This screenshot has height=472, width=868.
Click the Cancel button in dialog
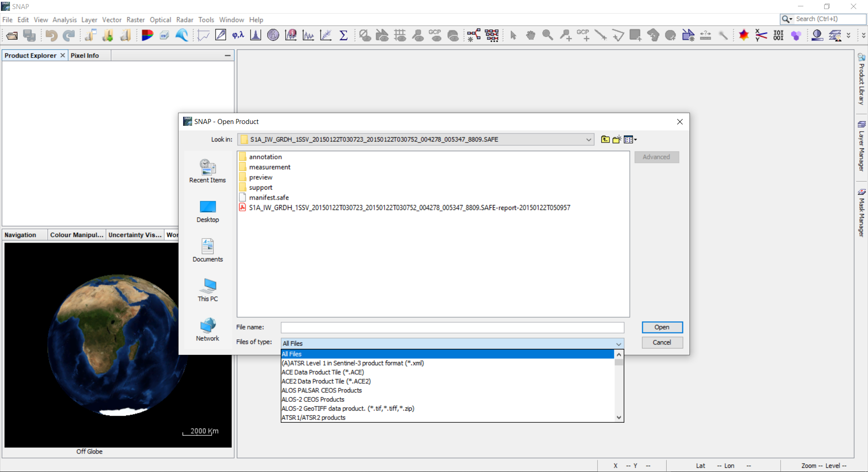pyautogui.click(x=662, y=343)
